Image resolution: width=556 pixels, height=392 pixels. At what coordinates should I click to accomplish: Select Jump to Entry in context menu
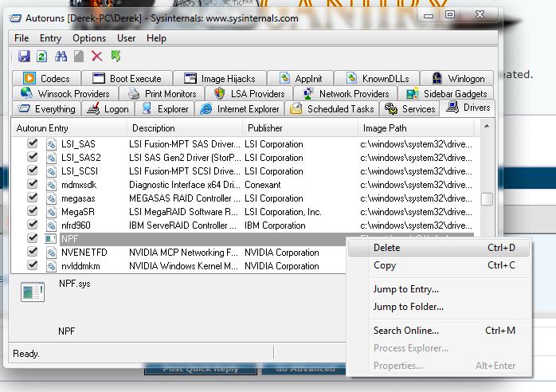(x=439, y=289)
